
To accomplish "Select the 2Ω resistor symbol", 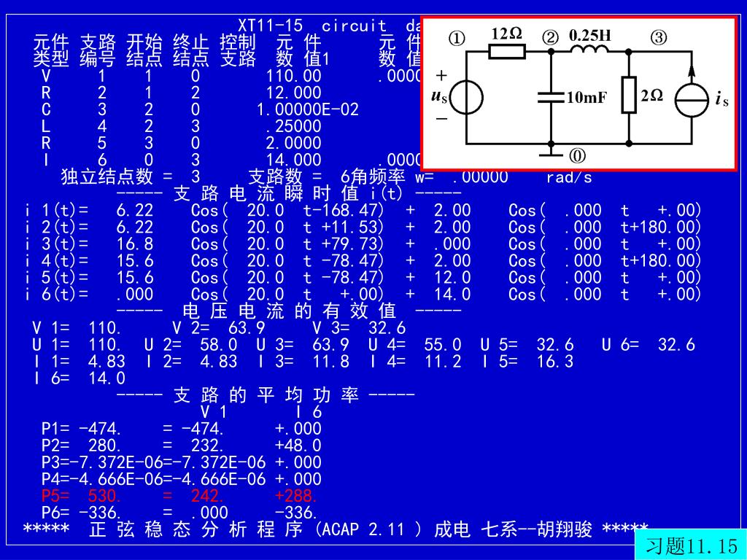I will 630,96.
